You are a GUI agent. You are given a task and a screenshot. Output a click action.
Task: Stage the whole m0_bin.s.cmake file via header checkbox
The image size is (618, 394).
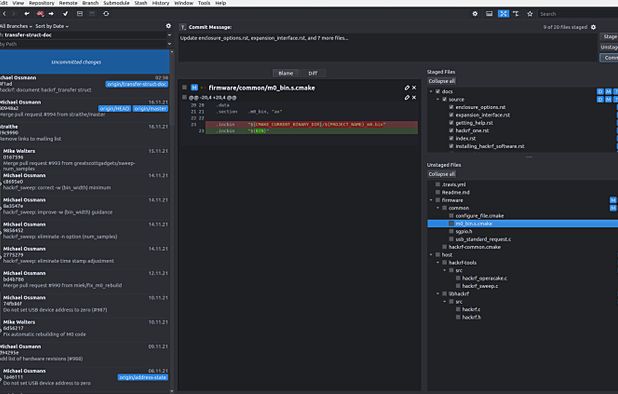(184, 87)
